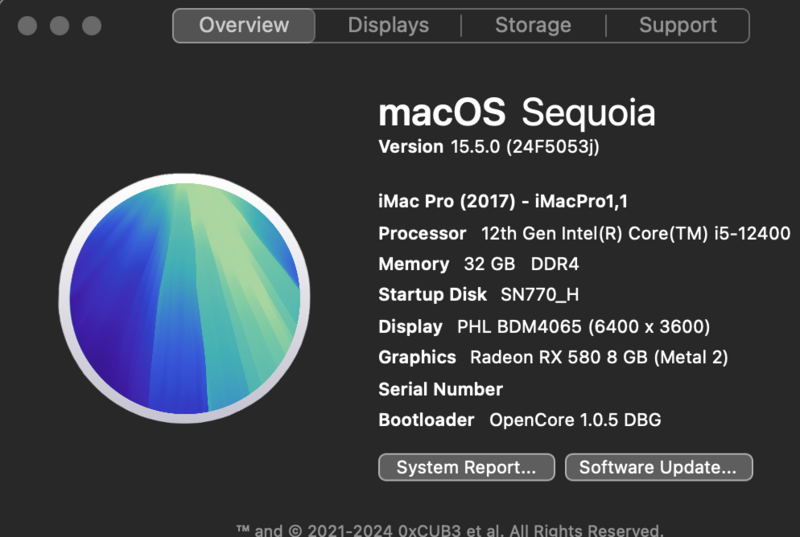This screenshot has height=537, width=800.
Task: Click the iMac Pro (2017) - iMacPro1,1 line
Action: tap(503, 201)
